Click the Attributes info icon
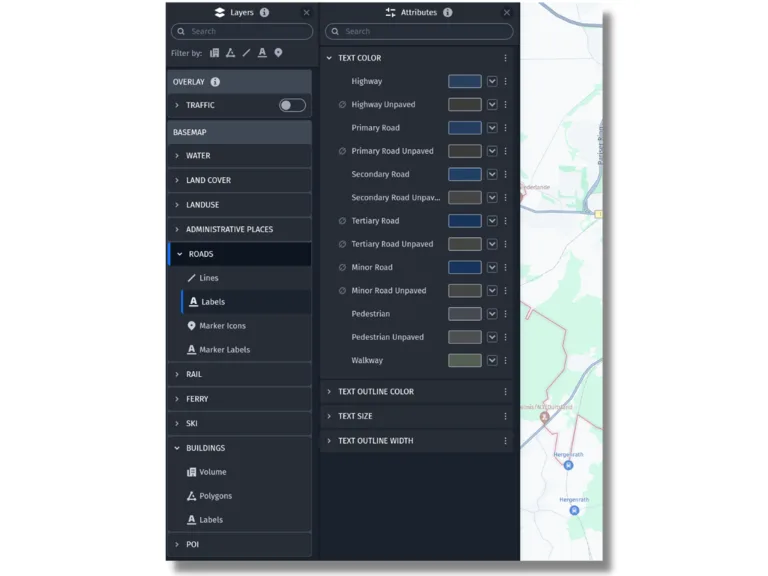Screen dimensions: 768x576 click(448, 12)
